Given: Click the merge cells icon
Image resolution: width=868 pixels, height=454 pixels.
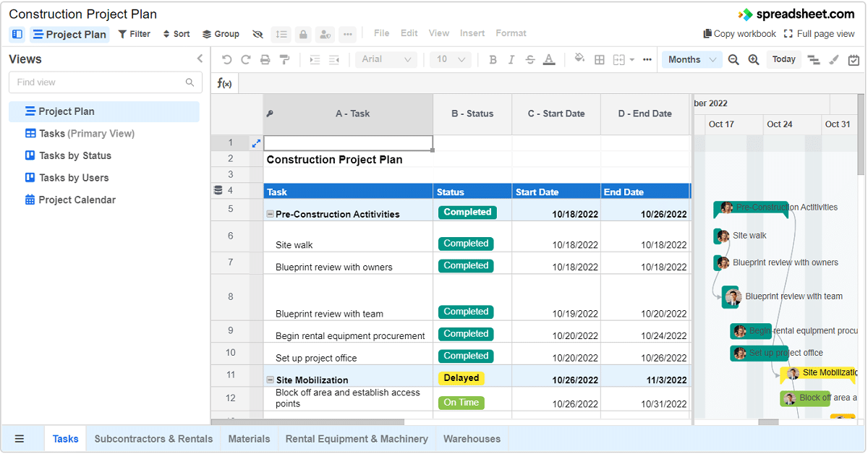Looking at the screenshot, I should [619, 59].
